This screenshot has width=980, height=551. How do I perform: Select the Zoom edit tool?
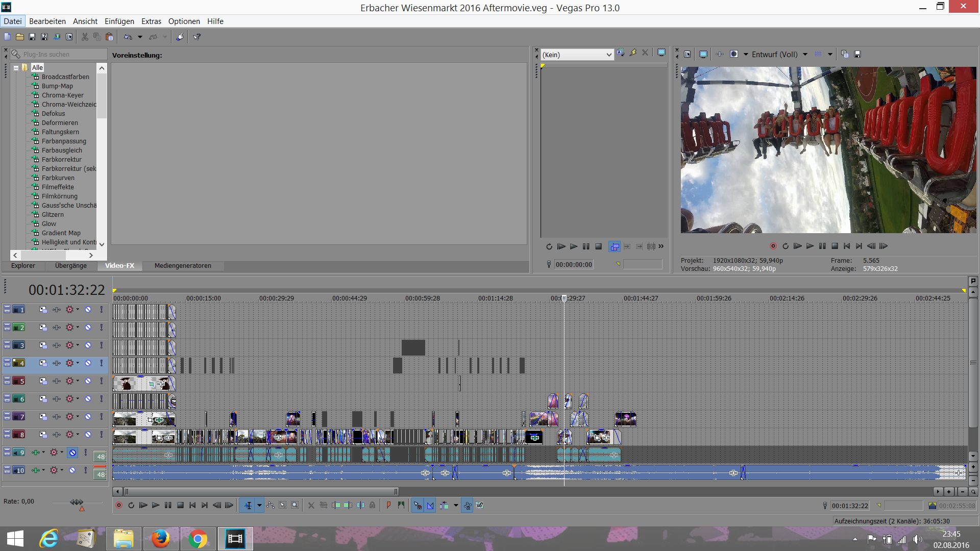pos(295,506)
